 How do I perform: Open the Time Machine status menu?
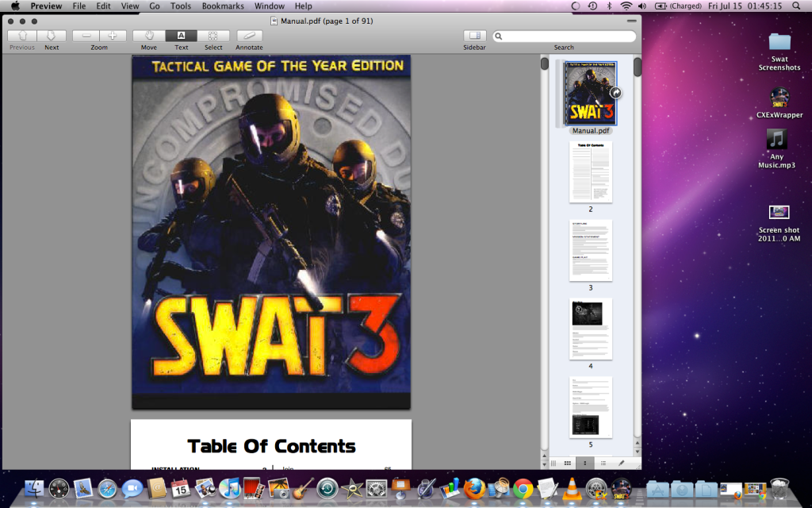[592, 6]
